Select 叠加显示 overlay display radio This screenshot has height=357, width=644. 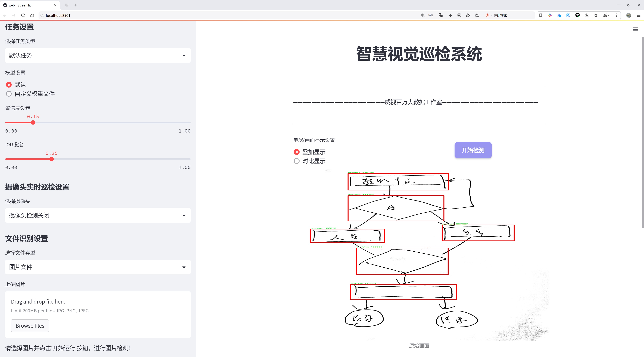297,152
